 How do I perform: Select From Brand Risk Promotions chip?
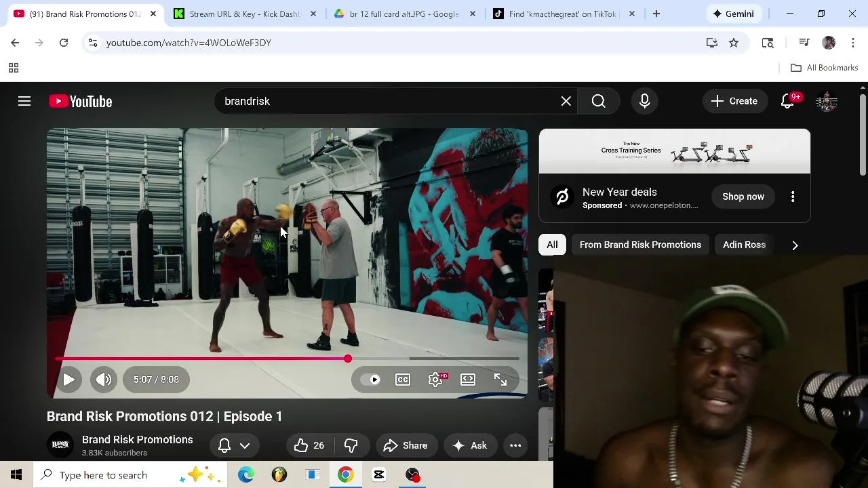click(640, 245)
